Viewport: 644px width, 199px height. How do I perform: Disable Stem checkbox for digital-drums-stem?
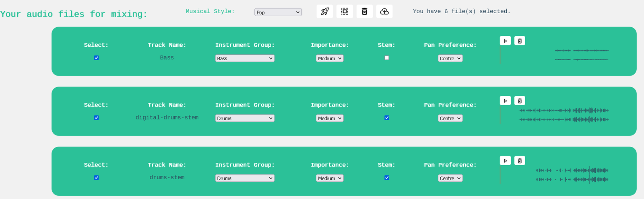pos(387,117)
